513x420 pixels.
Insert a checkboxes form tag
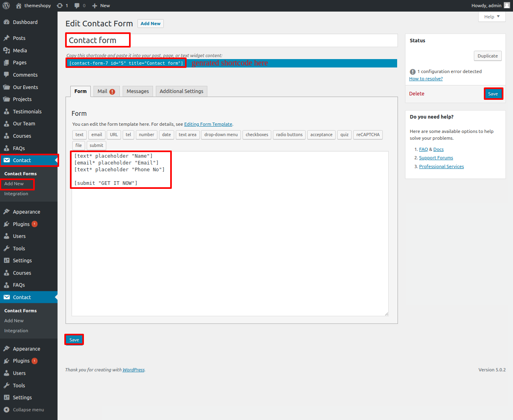tap(256, 135)
